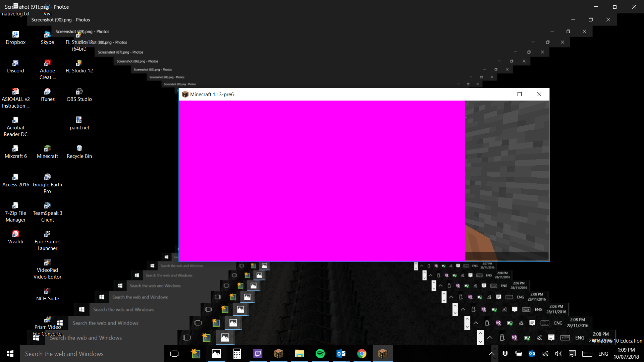Image resolution: width=644 pixels, height=362 pixels.
Task: Click Minecraft 1.13-pre6 title bar
Action: (335, 95)
